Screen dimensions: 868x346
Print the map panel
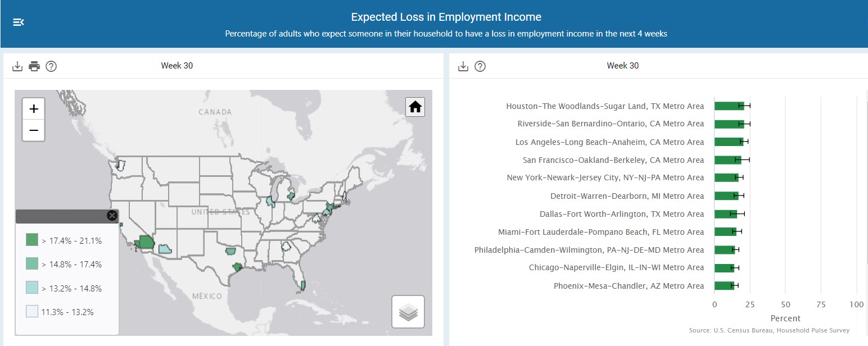(x=34, y=66)
